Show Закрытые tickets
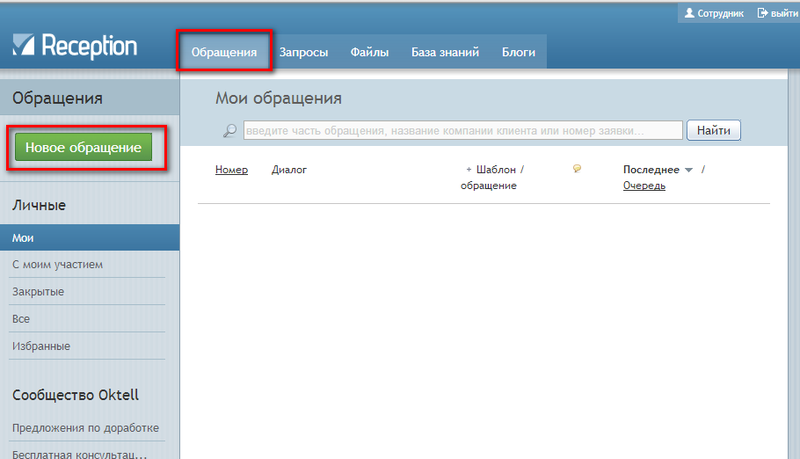 pyautogui.click(x=38, y=292)
